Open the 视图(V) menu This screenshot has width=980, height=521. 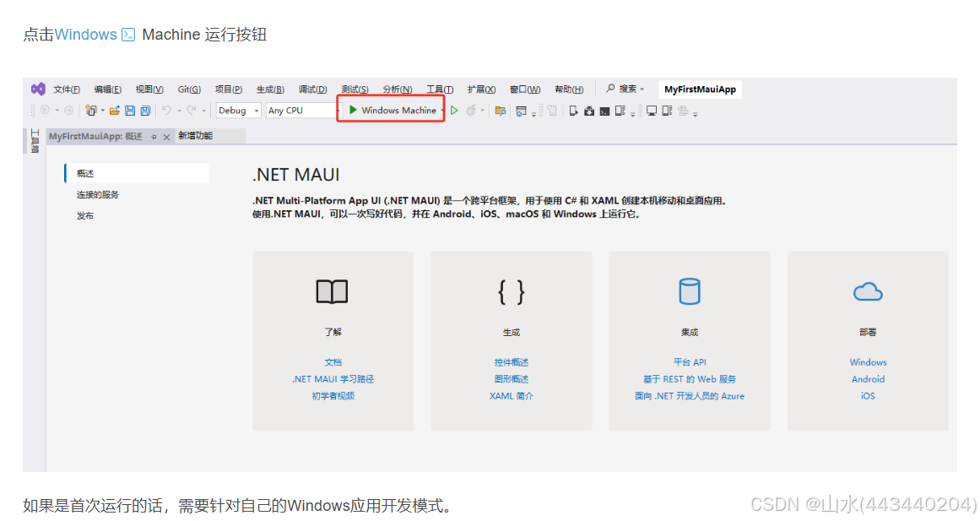(149, 90)
